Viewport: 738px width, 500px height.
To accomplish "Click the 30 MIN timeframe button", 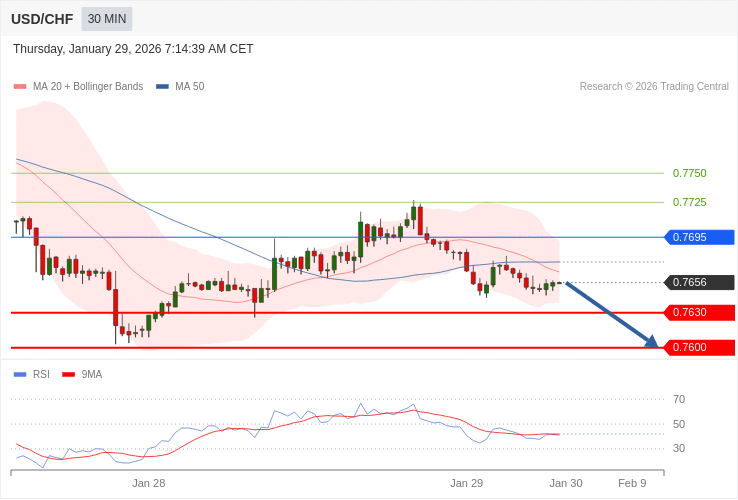I will [x=107, y=19].
